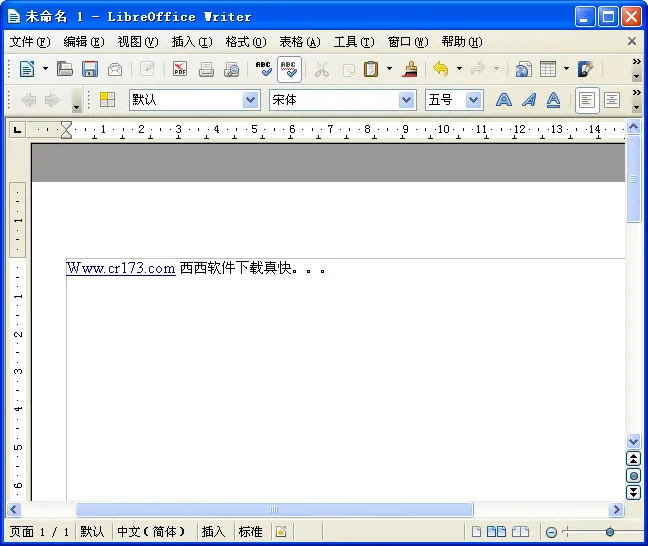The image size is (648, 546).
Task: Click the Cut scissors icon
Action: [x=322, y=69]
